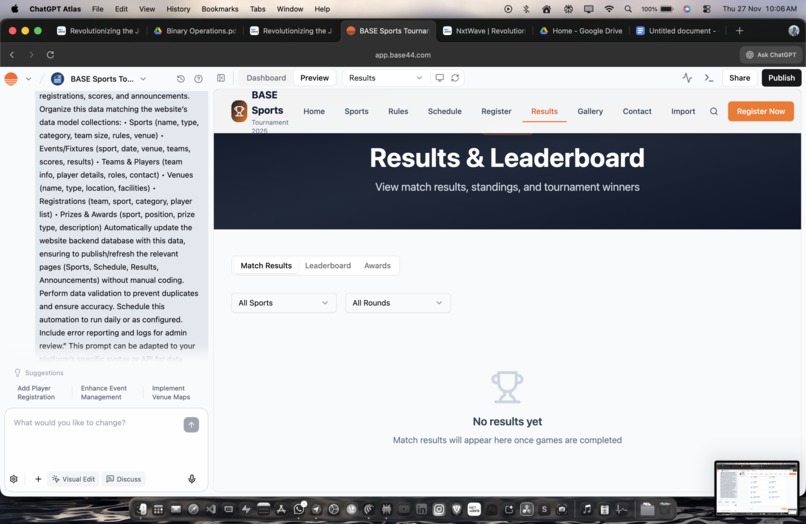Open the activity monitor pulse icon

687,78
